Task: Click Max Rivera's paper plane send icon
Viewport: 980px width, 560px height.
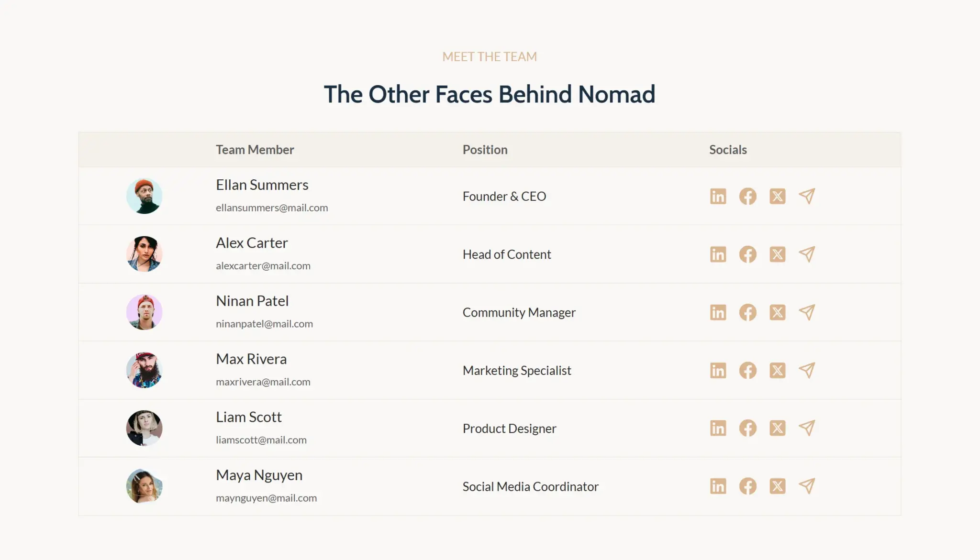Action: coord(807,370)
